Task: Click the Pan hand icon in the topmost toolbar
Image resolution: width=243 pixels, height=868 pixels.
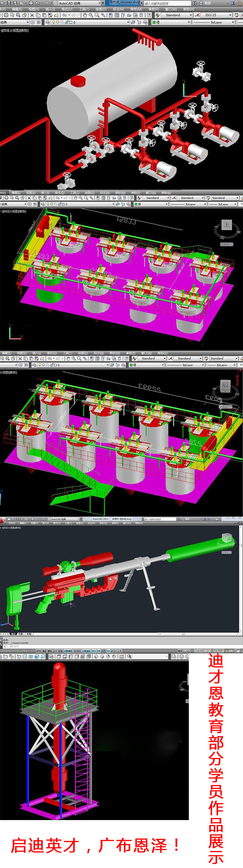Action: (x=85, y=15)
